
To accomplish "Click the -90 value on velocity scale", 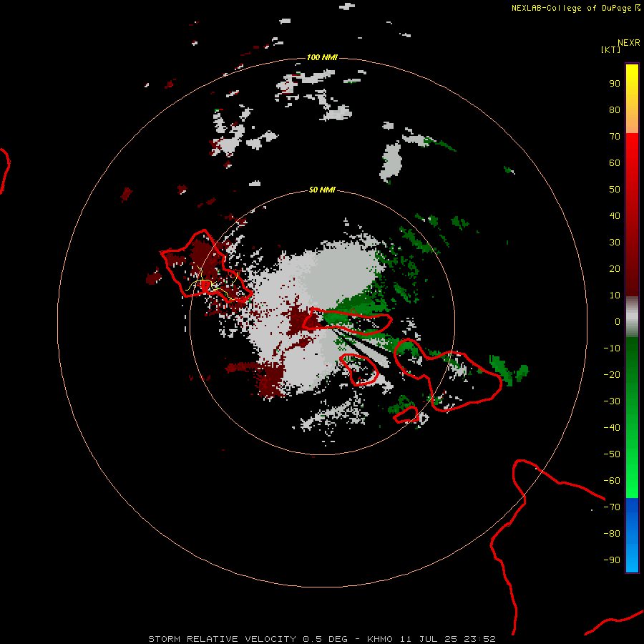I will coord(612,560).
